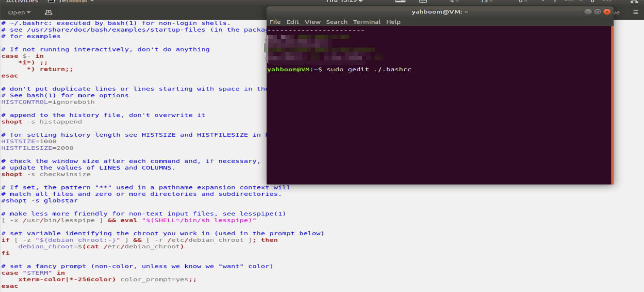Click the 'case "$TERM" in' line

point(33,273)
